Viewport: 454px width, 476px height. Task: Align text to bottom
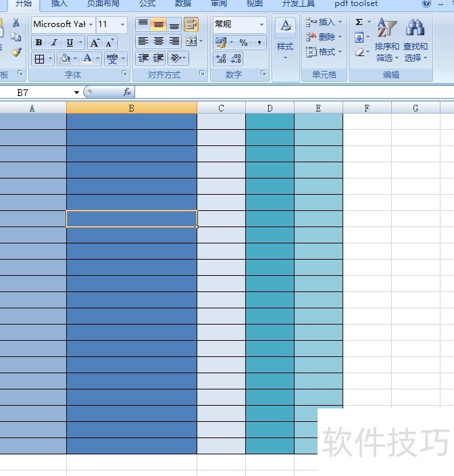pos(174,24)
